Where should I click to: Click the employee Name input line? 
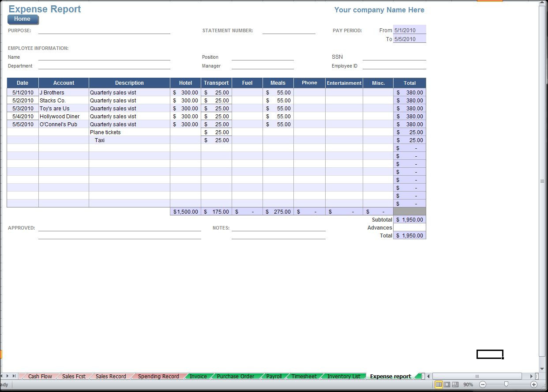(104, 57)
